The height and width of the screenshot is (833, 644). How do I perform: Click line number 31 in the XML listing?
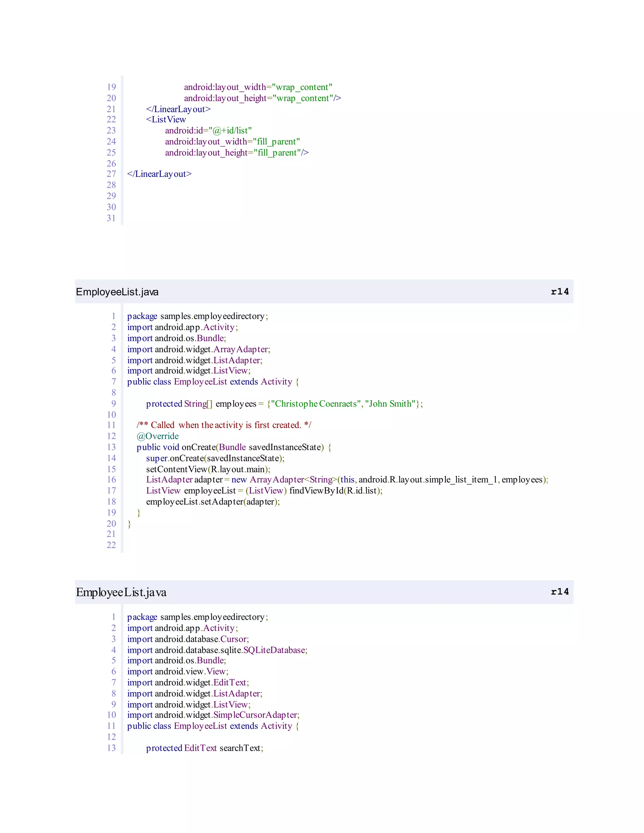point(111,218)
